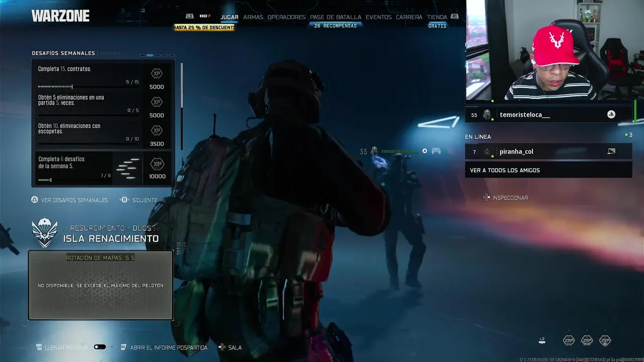Select the CARRERA tab
The height and width of the screenshot is (362, 644).
point(409,17)
